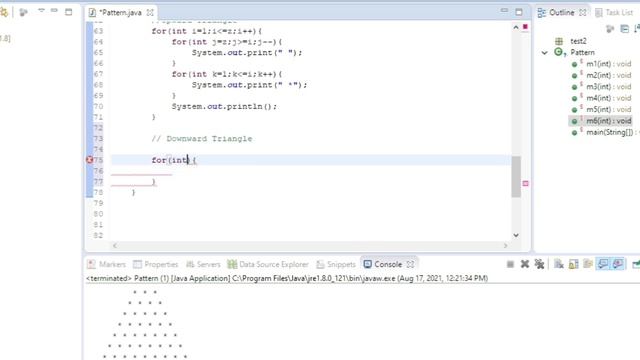
Task: Terminate the running program in Console
Action: point(510,264)
